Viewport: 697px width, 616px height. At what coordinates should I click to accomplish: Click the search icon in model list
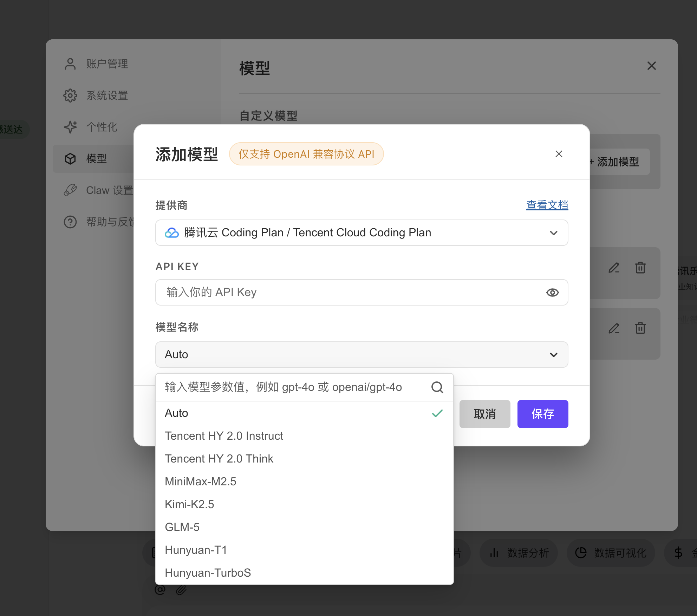point(437,387)
